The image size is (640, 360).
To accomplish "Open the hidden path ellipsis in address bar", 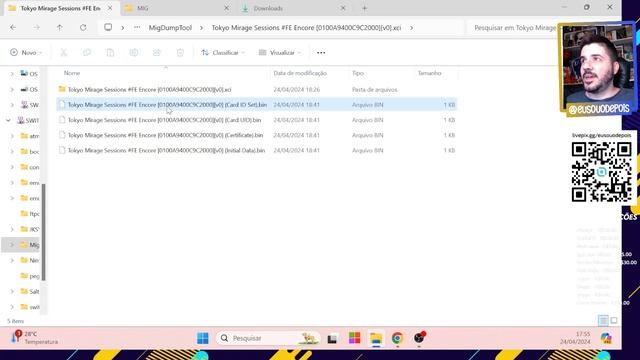I will [x=137, y=28].
